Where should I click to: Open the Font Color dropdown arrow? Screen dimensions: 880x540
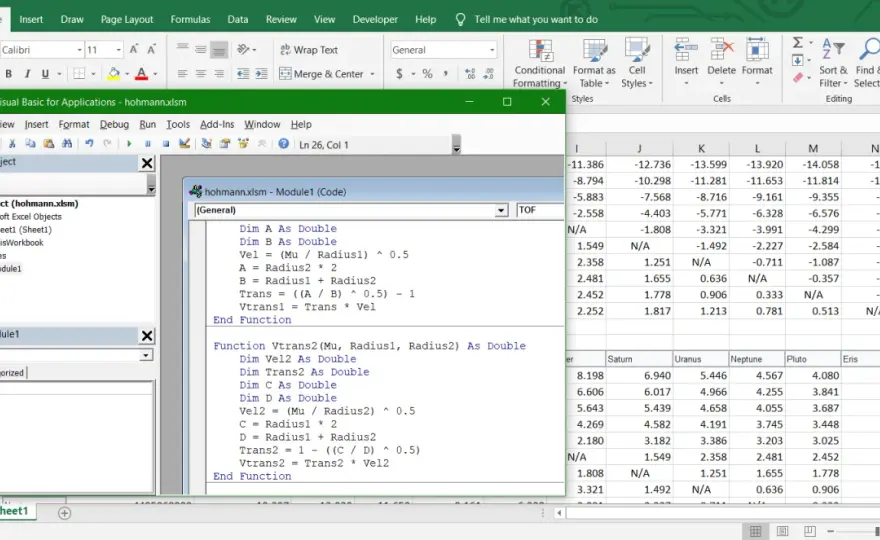point(155,74)
